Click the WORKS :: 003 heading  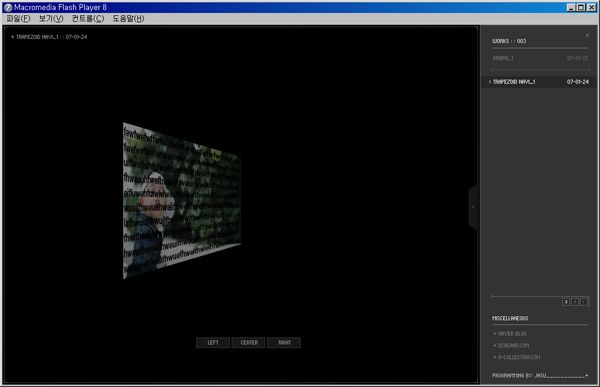(509, 41)
